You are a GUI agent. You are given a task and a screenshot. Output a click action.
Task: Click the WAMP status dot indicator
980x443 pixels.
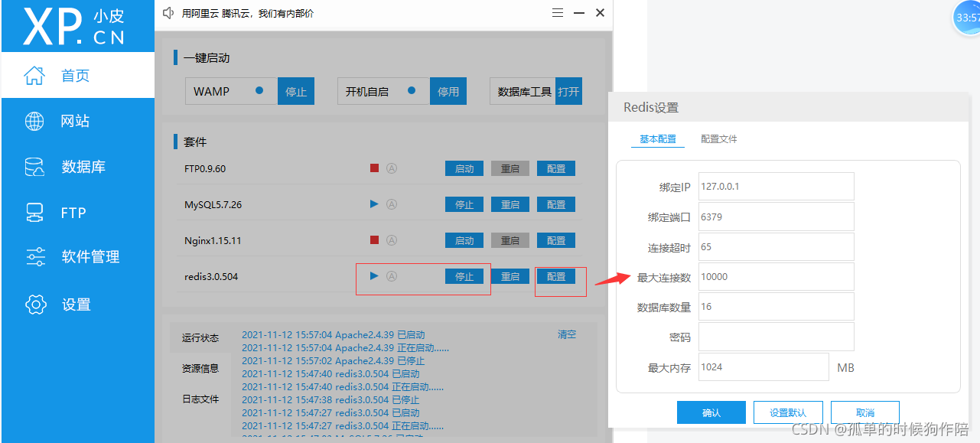[x=259, y=90]
